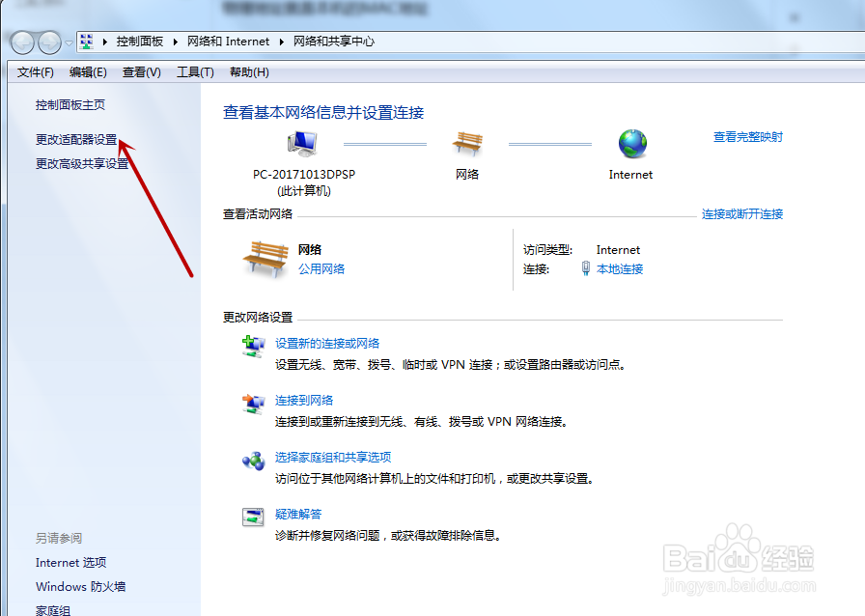Click the network icon at the address bar start
Screen dimensions: 865x616
click(86, 42)
